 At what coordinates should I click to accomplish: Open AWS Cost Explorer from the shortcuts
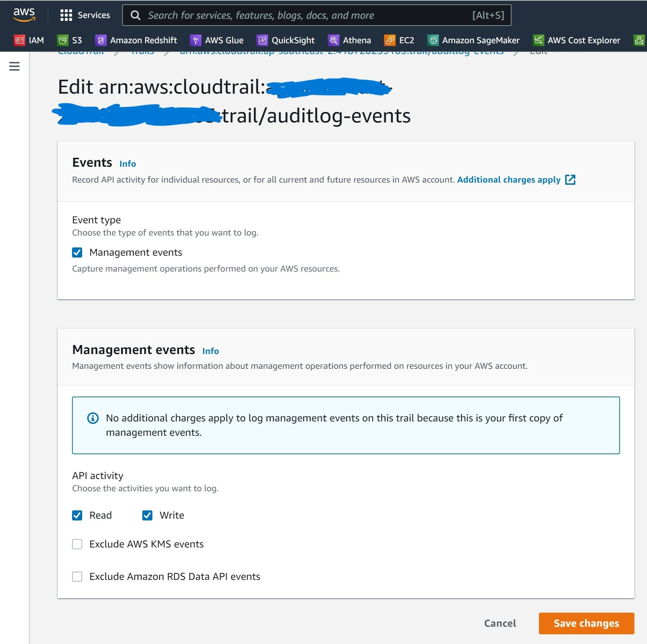click(578, 40)
